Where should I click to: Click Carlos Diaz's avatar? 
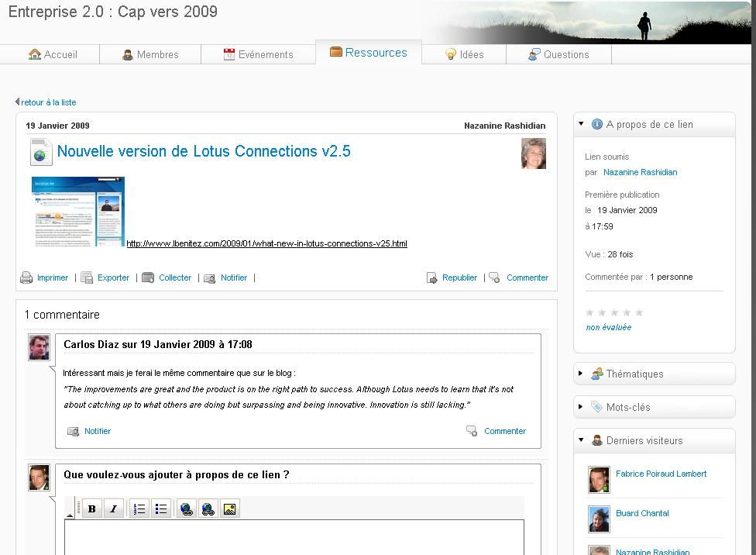coord(39,347)
